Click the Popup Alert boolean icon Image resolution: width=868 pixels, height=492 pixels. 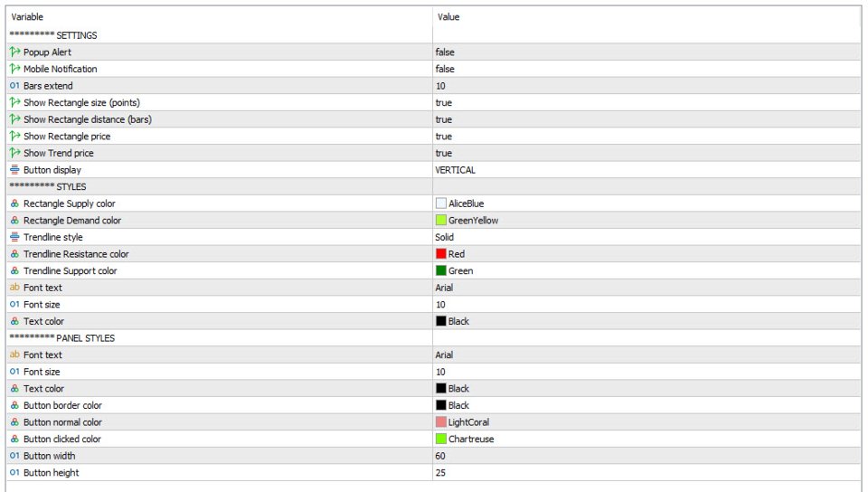click(14, 52)
